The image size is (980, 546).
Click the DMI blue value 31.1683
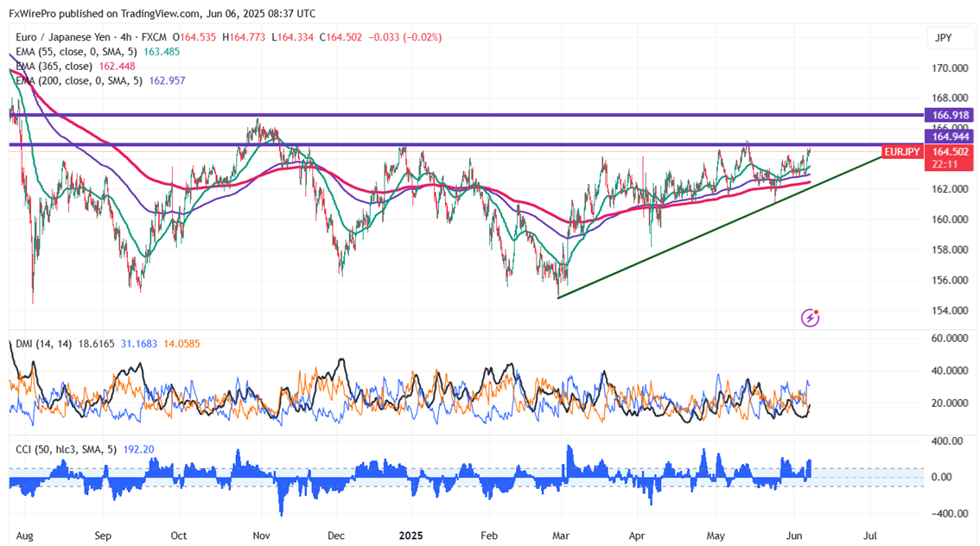(139, 344)
